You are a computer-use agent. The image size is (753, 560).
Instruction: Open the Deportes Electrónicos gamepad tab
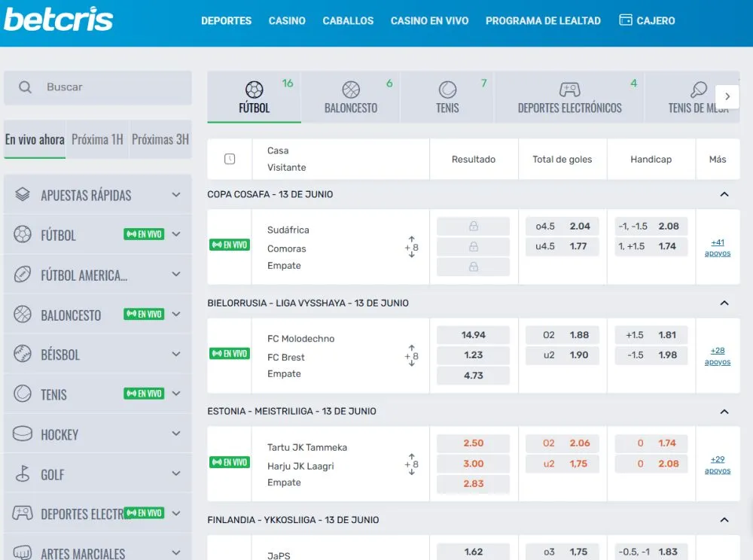(569, 90)
